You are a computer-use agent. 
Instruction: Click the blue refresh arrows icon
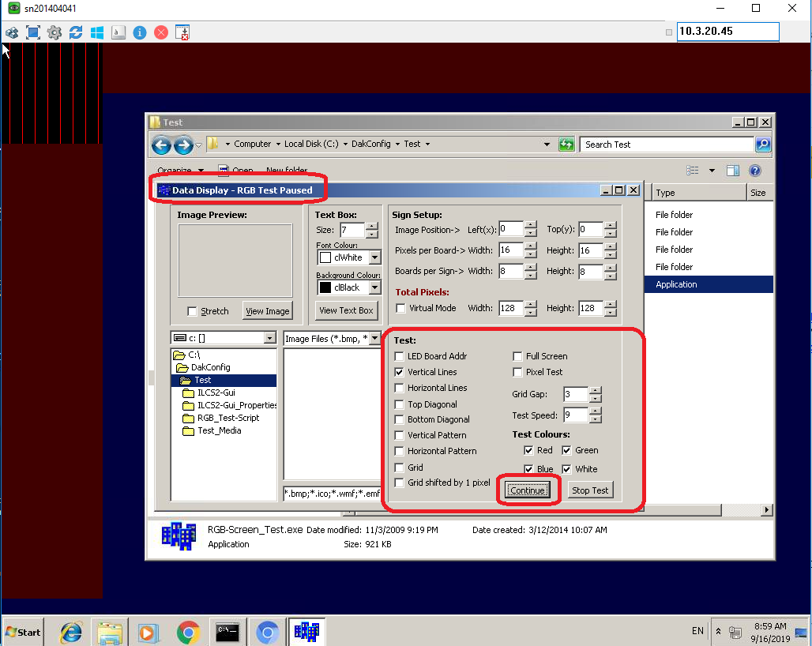click(x=76, y=32)
